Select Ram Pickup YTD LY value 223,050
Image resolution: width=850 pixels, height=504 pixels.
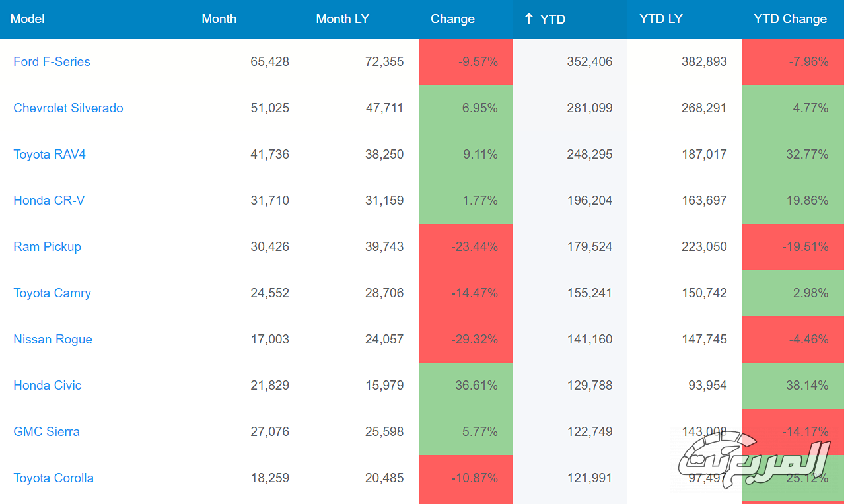[x=704, y=246]
